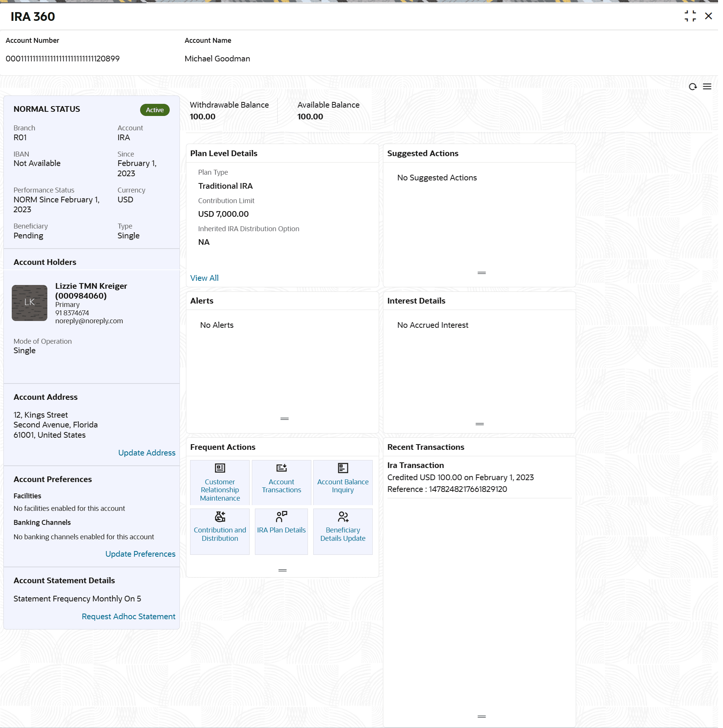Click the green Active status badge
Image resolution: width=723 pixels, height=728 pixels.
[155, 110]
